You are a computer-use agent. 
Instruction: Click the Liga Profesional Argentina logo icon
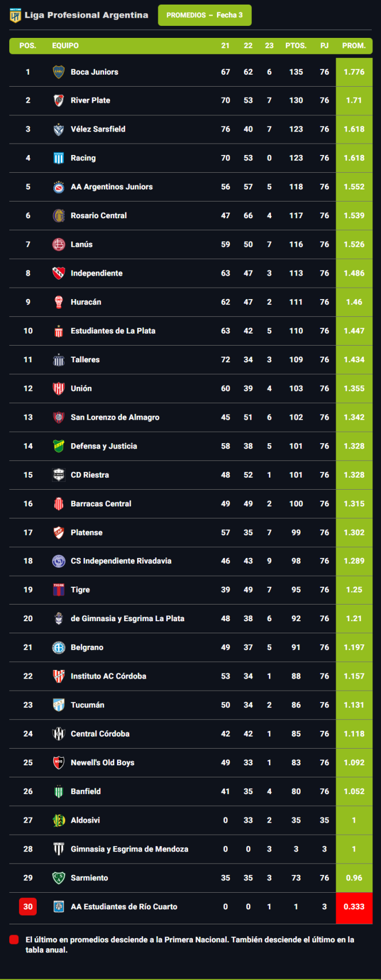15,16
